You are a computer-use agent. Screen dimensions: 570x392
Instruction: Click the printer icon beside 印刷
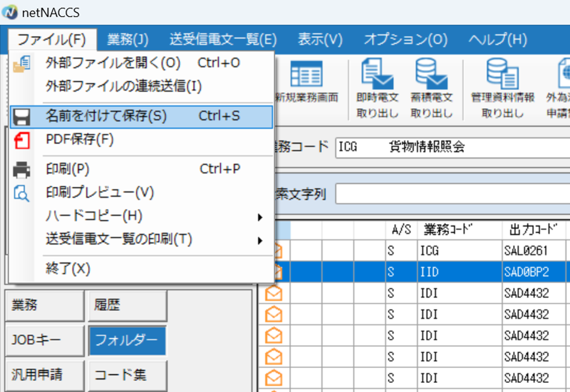(x=21, y=170)
